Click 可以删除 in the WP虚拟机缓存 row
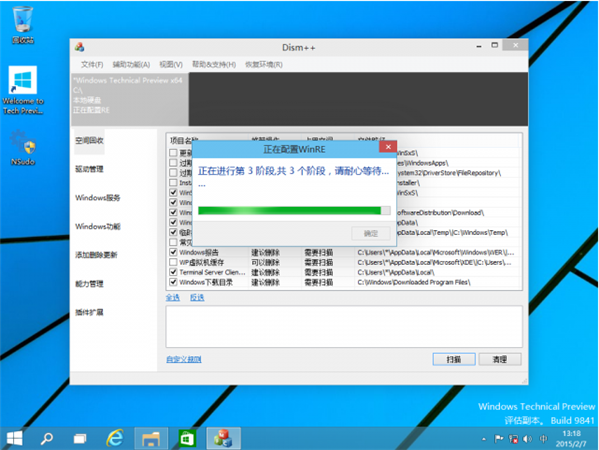Image resolution: width=599 pixels, height=450 pixels. [x=266, y=262]
